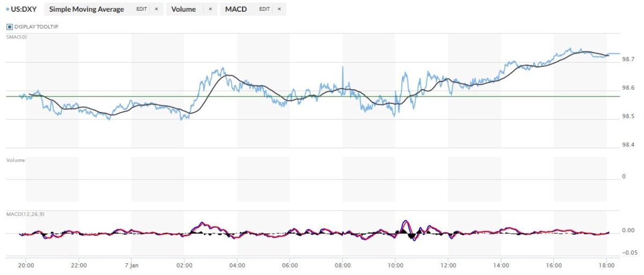
Task: Remove the Volume indicator with its x
Action: pos(210,9)
